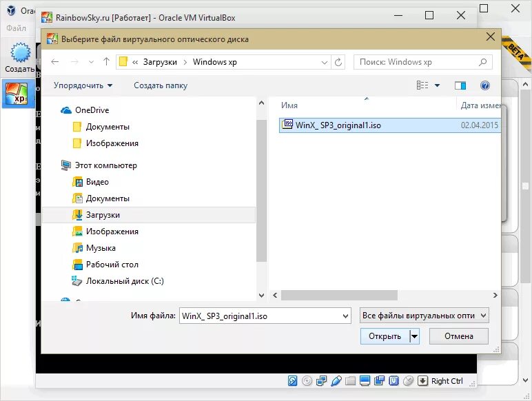Toggle the preview pane button
Viewport: 532px width, 401px height.
click(x=460, y=85)
